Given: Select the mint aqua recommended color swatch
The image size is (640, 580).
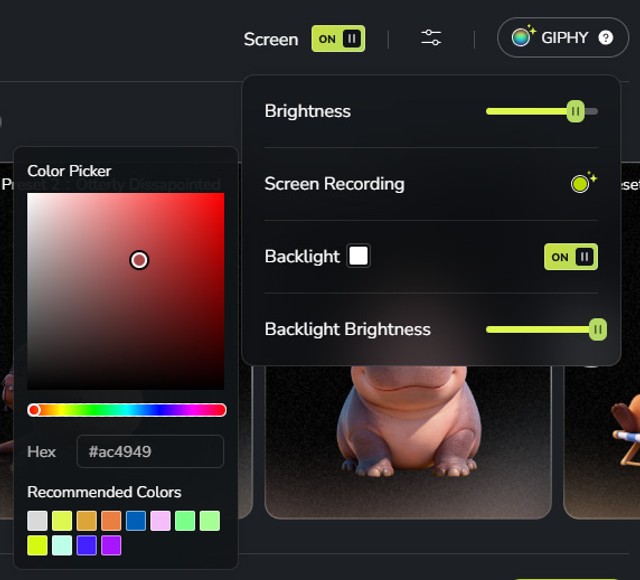Looking at the screenshot, I should pos(62,545).
